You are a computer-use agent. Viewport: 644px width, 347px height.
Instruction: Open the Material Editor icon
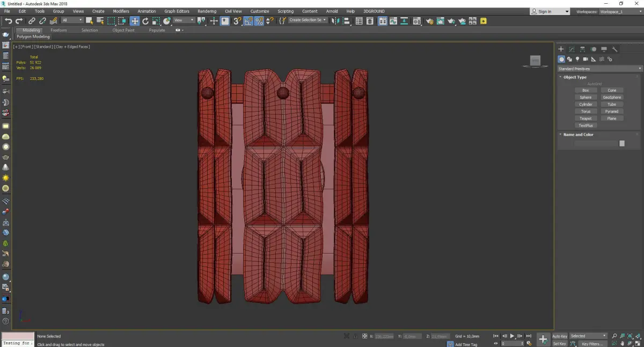pos(418,21)
